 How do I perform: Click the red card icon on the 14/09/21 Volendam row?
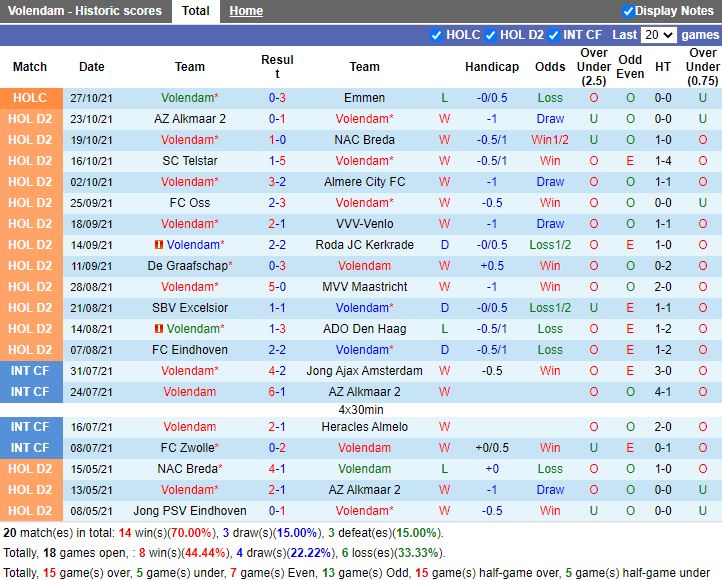tap(158, 245)
